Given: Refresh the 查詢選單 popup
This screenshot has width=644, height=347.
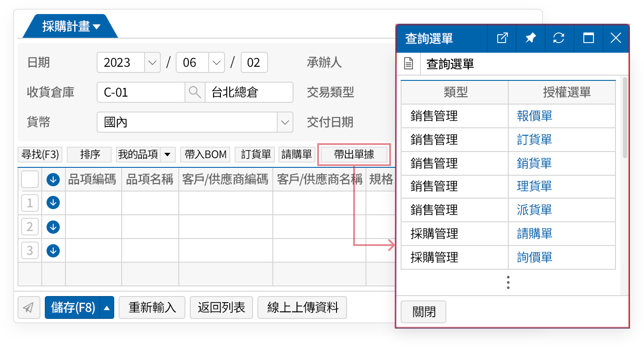Looking at the screenshot, I should (559, 38).
